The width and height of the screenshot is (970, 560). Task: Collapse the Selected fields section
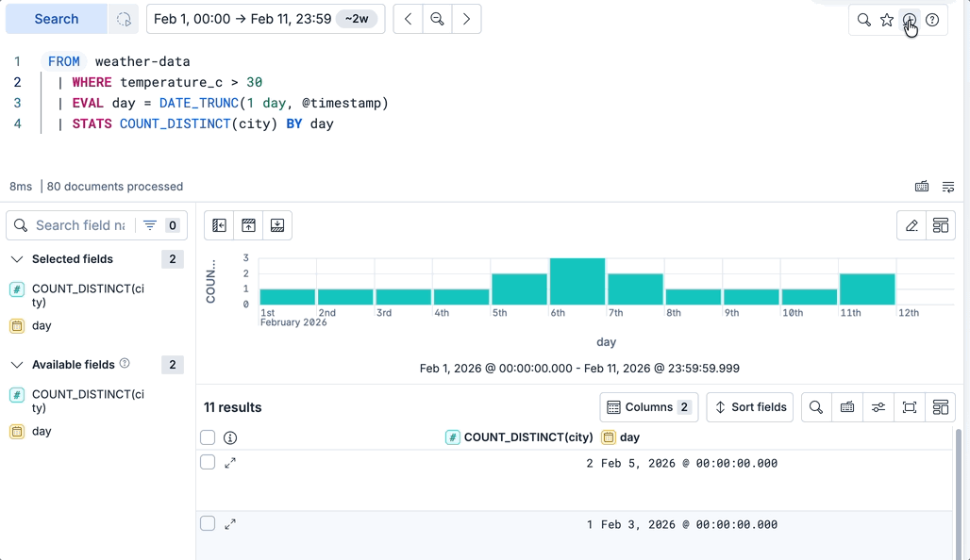click(16, 258)
